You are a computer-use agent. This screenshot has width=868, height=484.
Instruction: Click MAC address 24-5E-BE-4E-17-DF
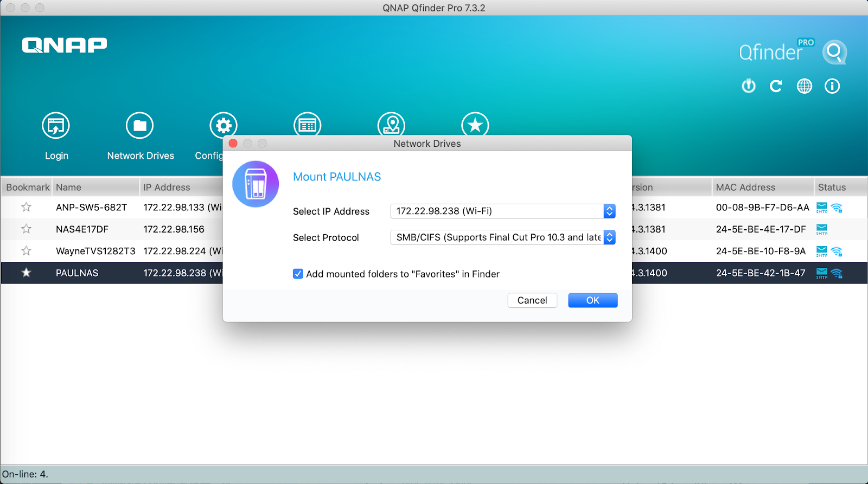tap(761, 229)
